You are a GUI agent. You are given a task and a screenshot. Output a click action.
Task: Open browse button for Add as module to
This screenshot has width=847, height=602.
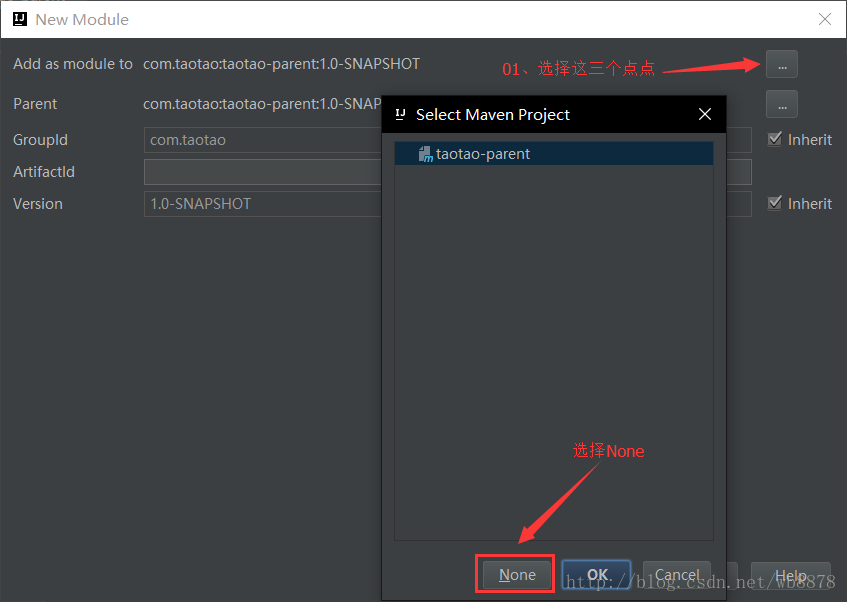pyautogui.click(x=782, y=64)
